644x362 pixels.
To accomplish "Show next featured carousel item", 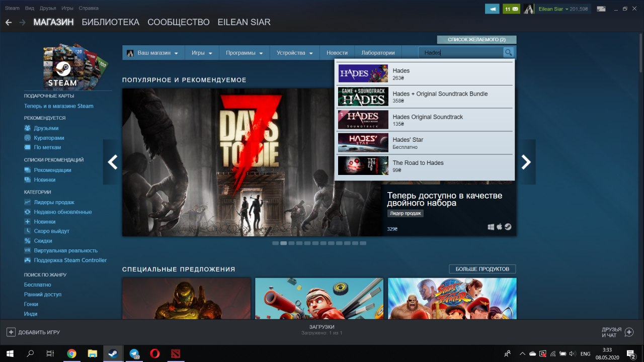I will click(x=526, y=162).
